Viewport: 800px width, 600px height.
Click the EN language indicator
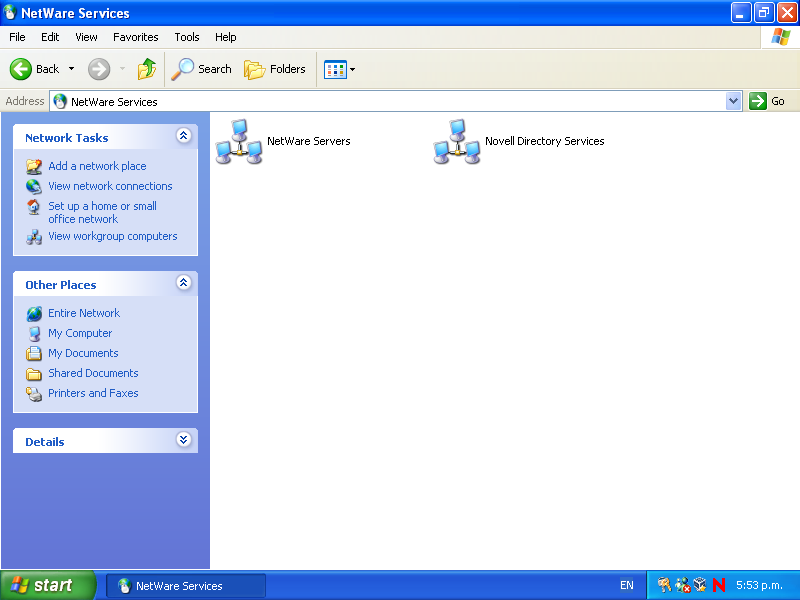point(627,585)
